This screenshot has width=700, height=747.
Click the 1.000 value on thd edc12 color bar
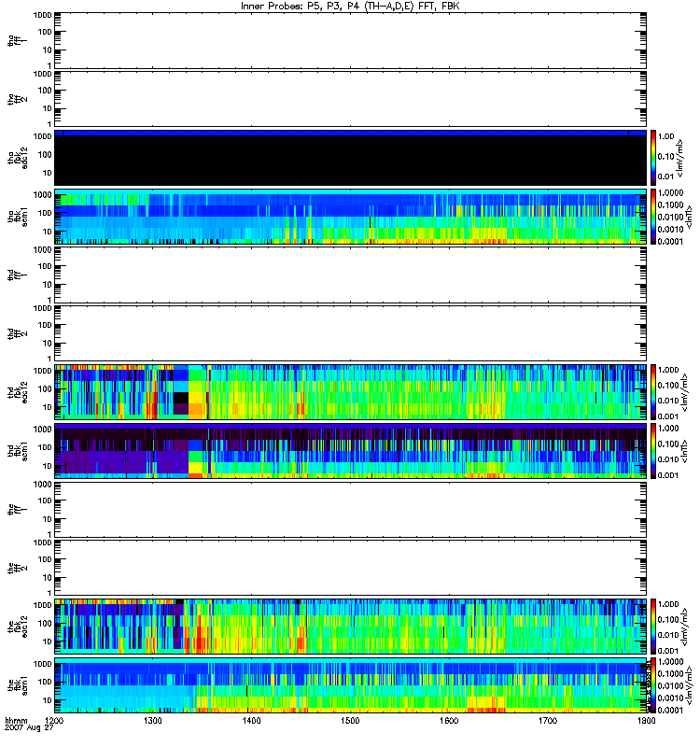pos(668,370)
